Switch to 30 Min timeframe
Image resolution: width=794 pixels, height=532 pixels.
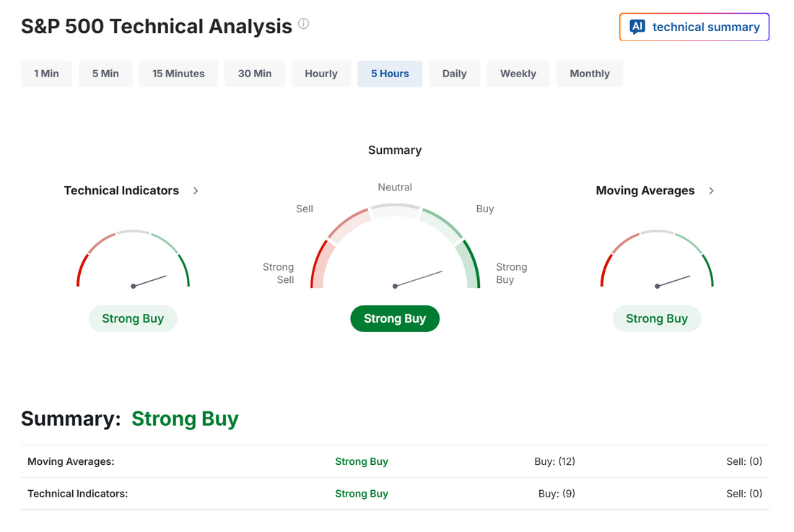tap(255, 74)
